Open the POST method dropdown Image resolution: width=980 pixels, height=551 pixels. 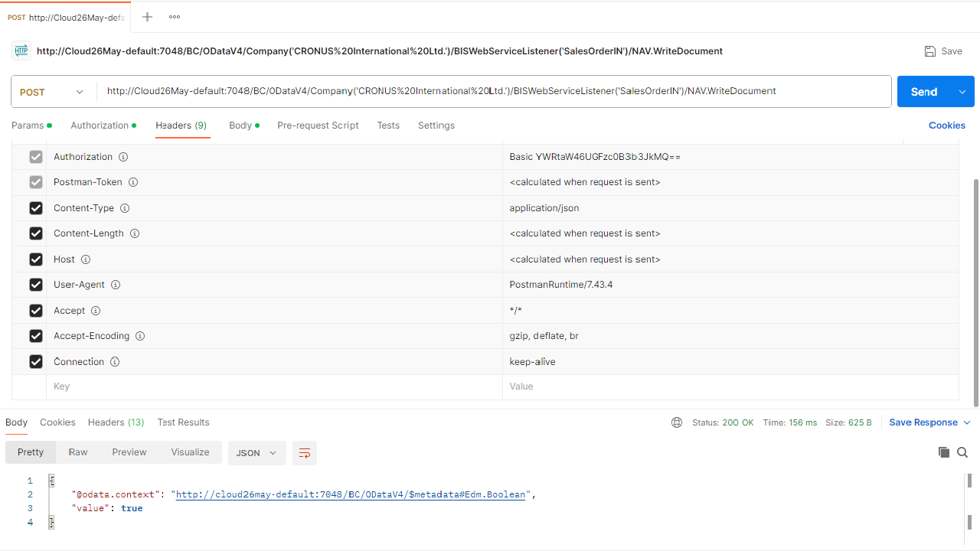point(52,92)
